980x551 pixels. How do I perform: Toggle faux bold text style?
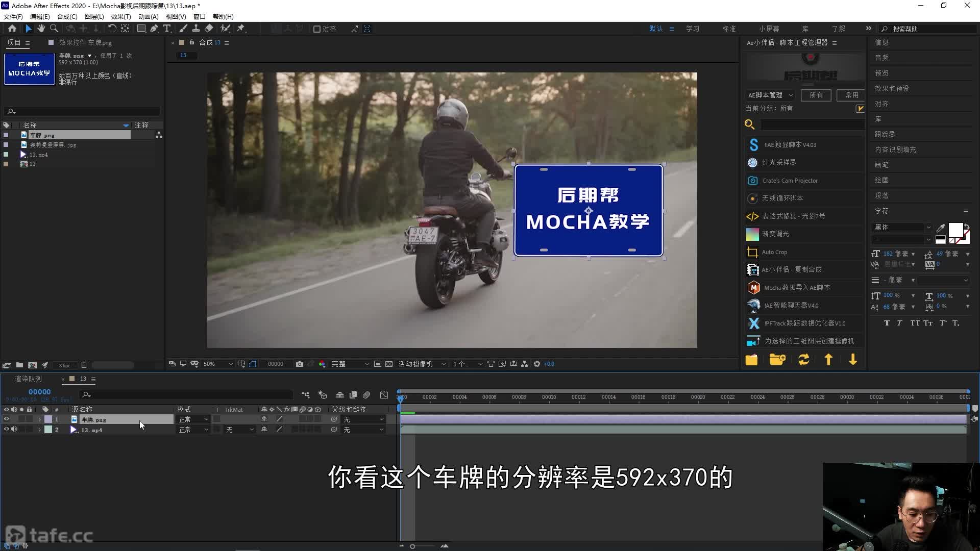click(887, 323)
